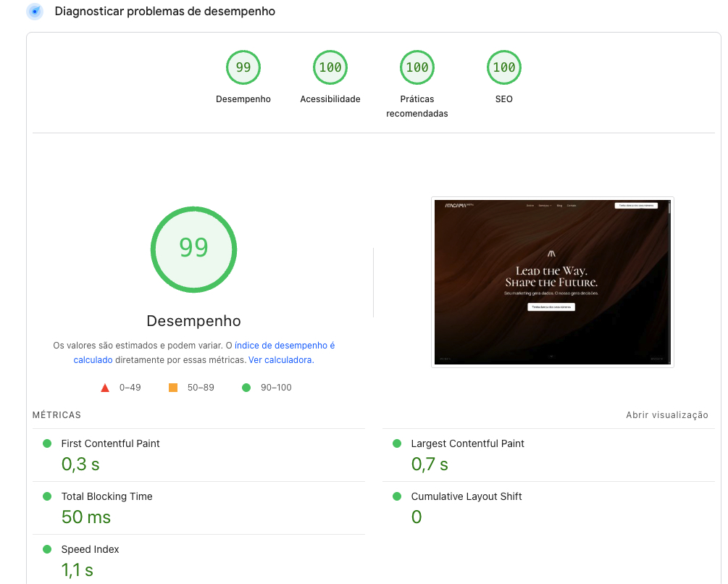
Task: Click the 100 Acessibilidade score circle
Action: (x=330, y=67)
